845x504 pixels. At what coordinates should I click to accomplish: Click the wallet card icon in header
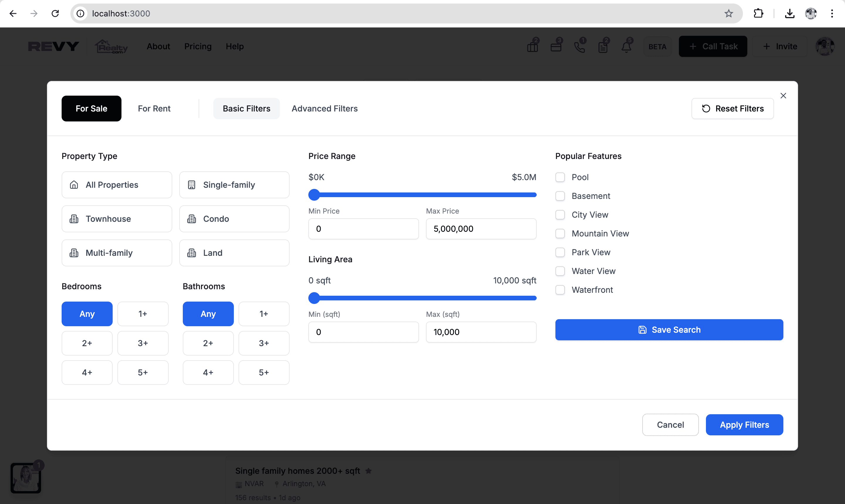coord(556,47)
